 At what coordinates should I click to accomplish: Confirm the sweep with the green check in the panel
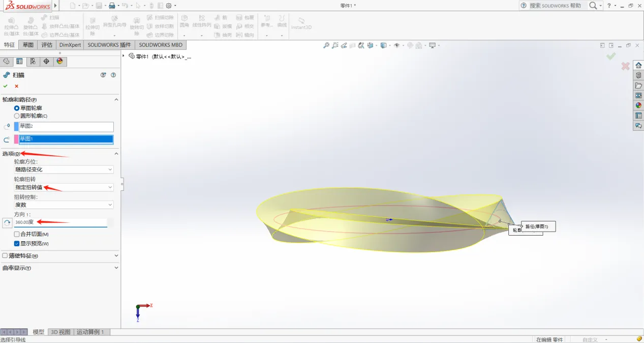coord(6,86)
